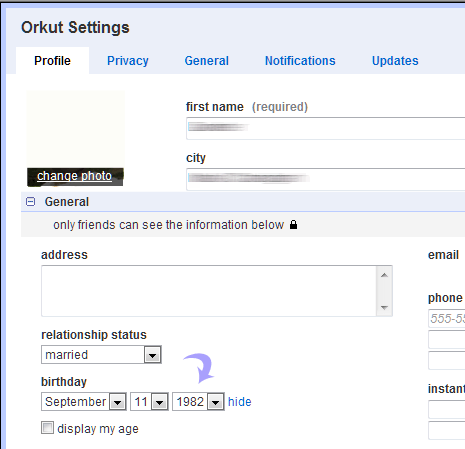This screenshot has height=449, width=465.
Task: Click the change photo link
Action: pyautogui.click(x=74, y=176)
